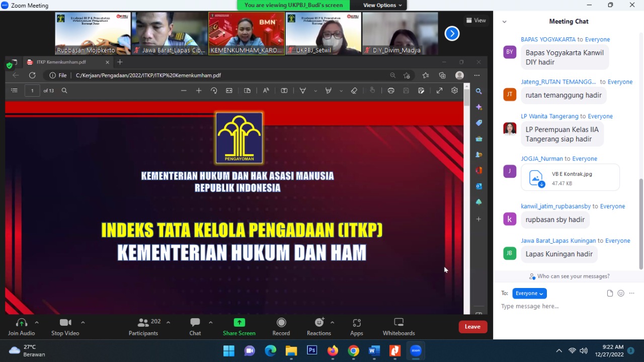Screen dimensions: 644x362
Task: Print the PDF document
Action: click(x=391, y=91)
